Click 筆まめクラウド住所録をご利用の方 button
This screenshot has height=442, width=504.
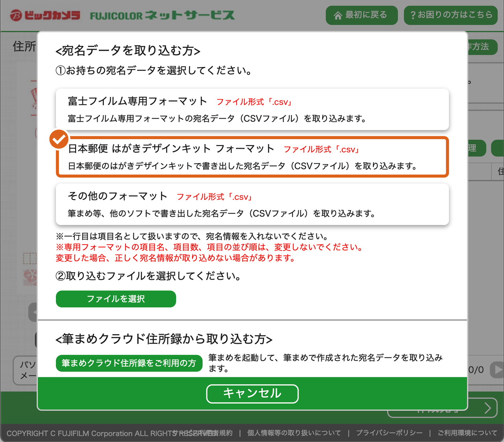pyautogui.click(x=129, y=363)
